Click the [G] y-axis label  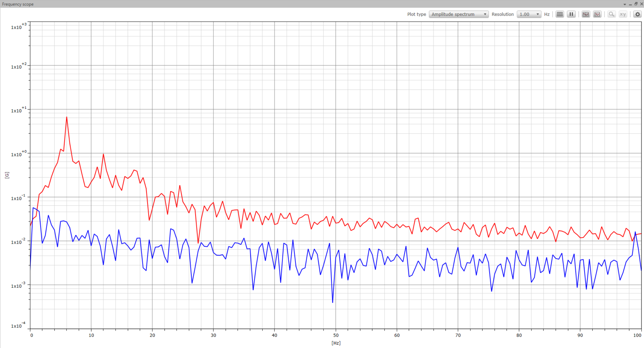(7, 175)
